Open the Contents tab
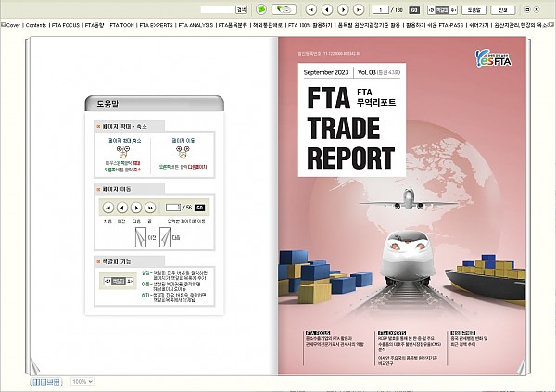The width and height of the screenshot is (556, 392). coord(36,25)
